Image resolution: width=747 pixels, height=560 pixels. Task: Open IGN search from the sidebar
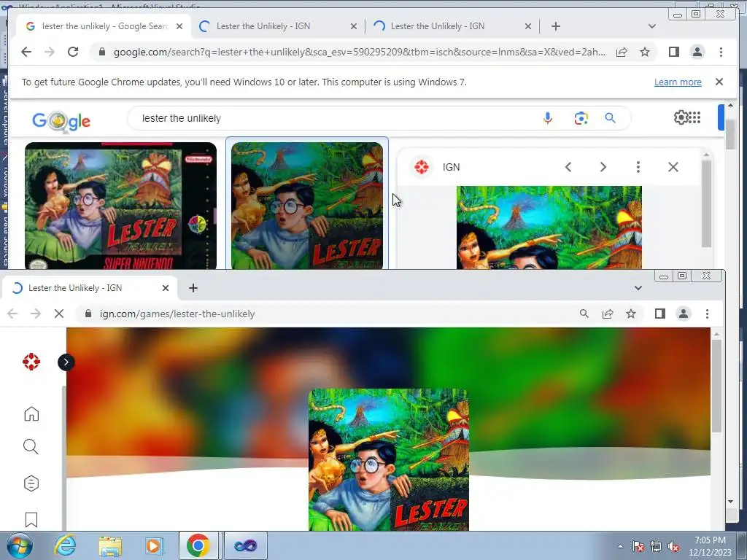coord(31,447)
